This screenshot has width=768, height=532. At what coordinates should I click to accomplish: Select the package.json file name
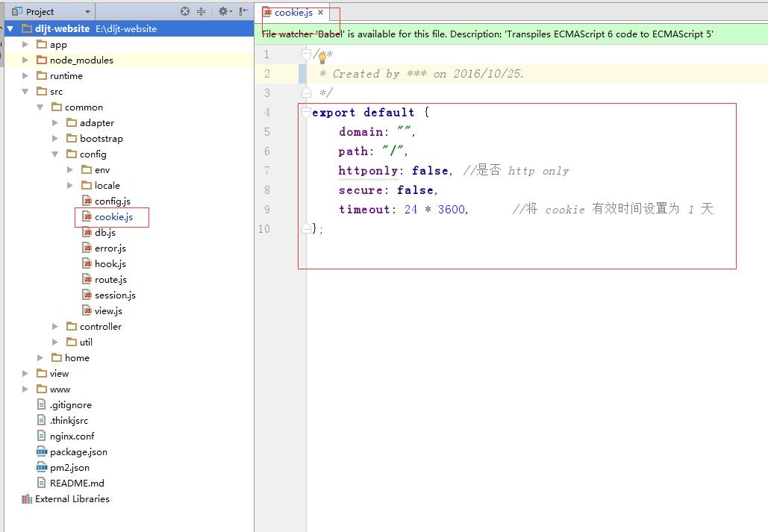pos(78,451)
